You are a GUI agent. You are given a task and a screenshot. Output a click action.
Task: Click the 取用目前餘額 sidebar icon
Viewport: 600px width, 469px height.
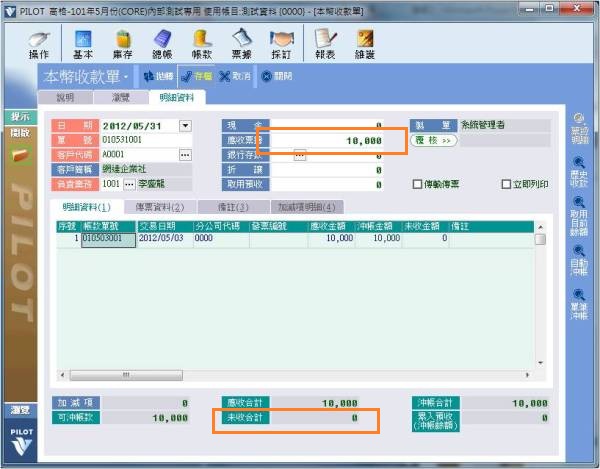coord(579,217)
